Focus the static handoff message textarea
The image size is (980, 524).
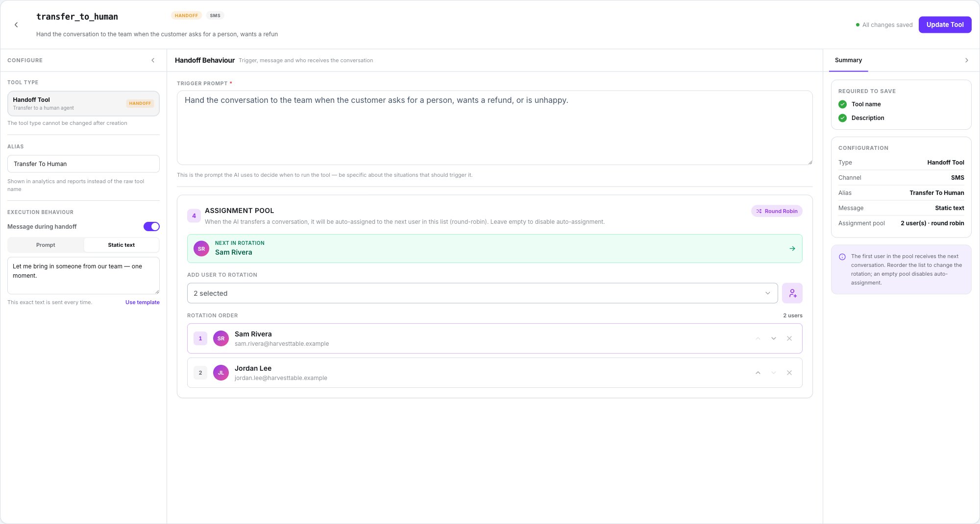tap(83, 275)
